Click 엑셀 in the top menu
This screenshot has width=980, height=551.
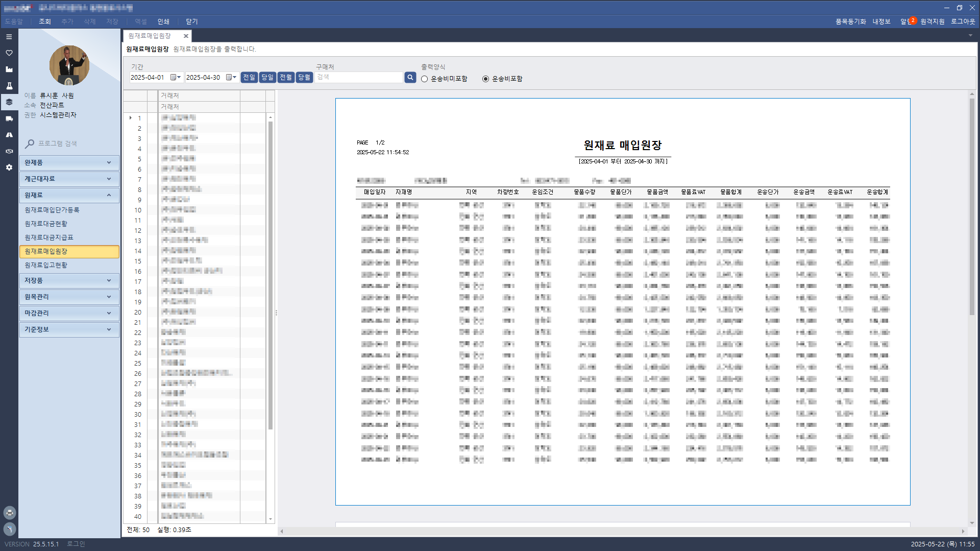(x=141, y=21)
